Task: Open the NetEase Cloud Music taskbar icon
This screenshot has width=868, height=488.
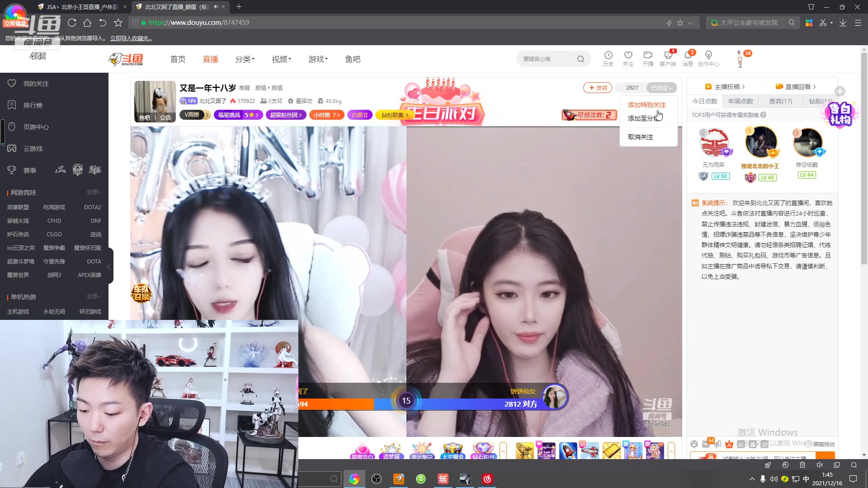Action: tap(487, 479)
